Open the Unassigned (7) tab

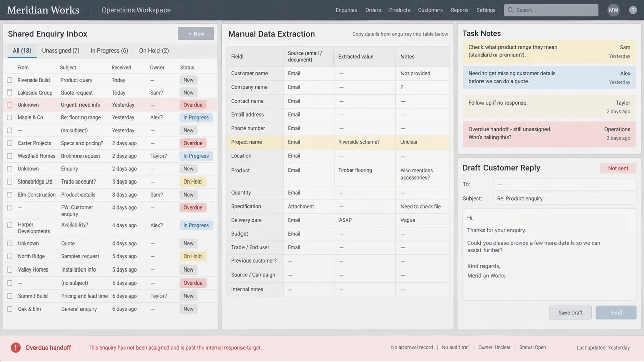click(x=61, y=51)
